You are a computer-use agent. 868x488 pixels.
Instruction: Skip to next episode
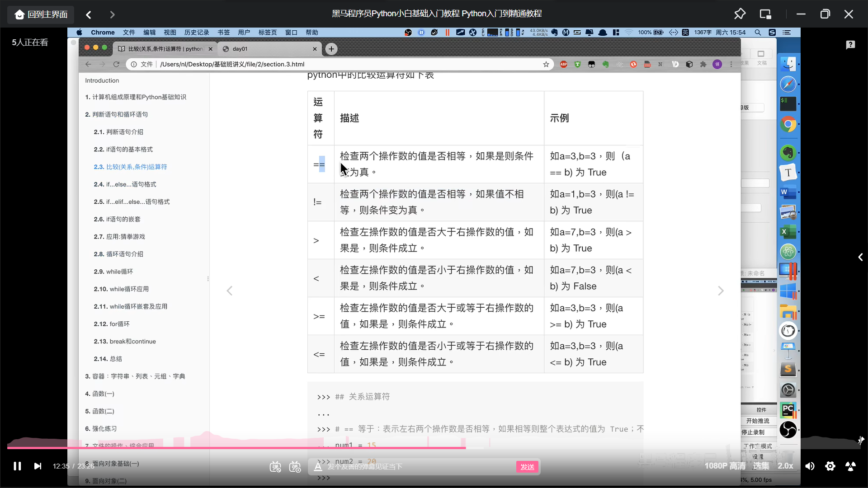tap(38, 466)
